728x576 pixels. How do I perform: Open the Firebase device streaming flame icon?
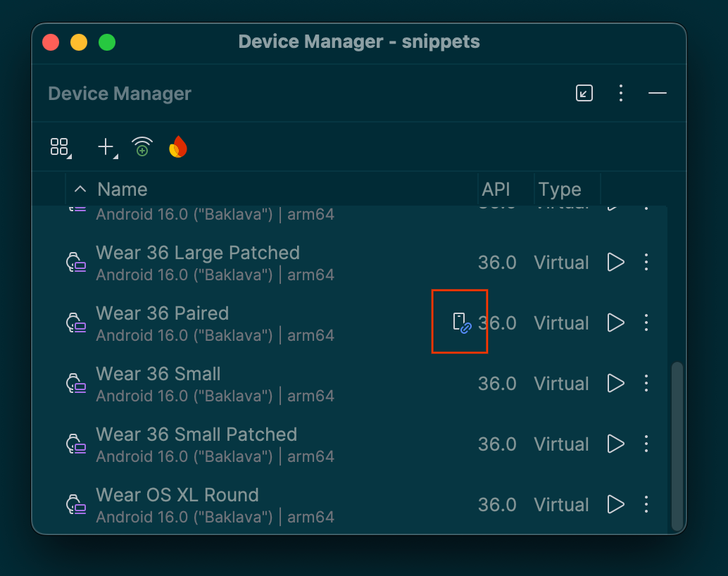point(177,146)
